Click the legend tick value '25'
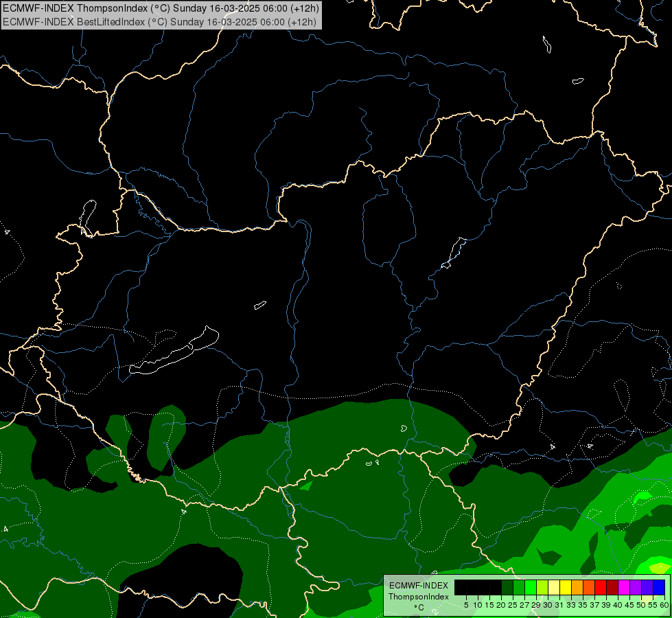This screenshot has height=618, width=672. click(513, 605)
